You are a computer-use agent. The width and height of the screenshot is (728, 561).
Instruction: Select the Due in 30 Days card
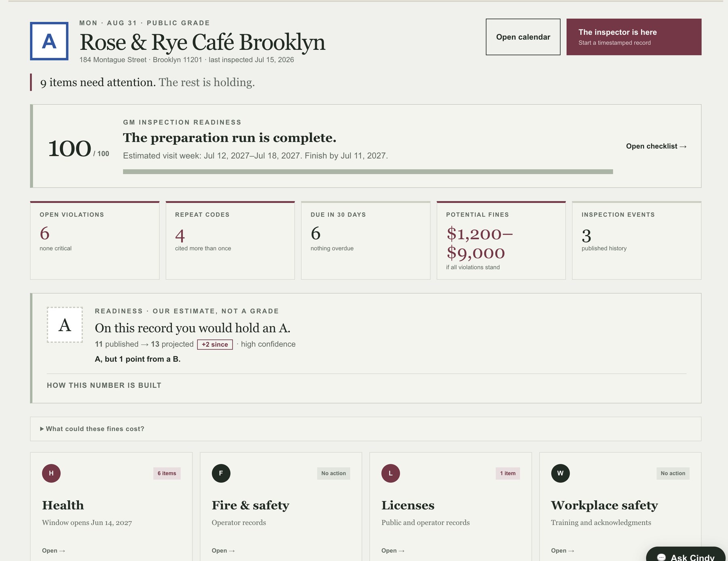point(366,240)
